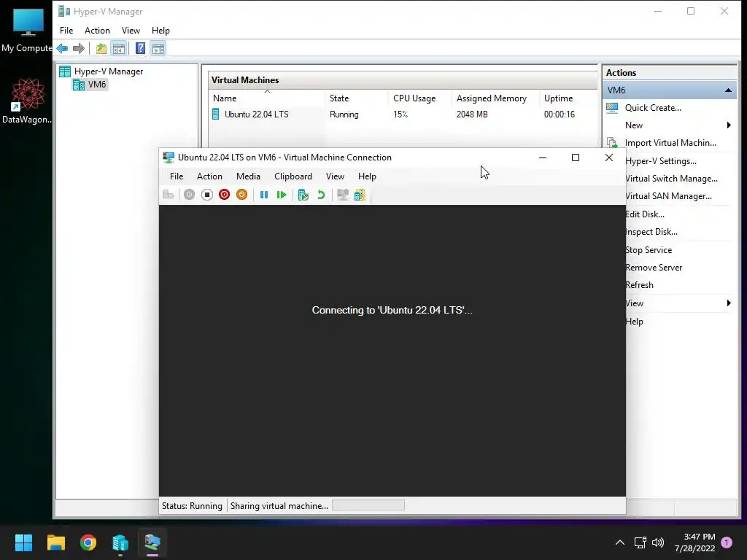
Task: Click Inspect Disk action
Action: pos(651,232)
